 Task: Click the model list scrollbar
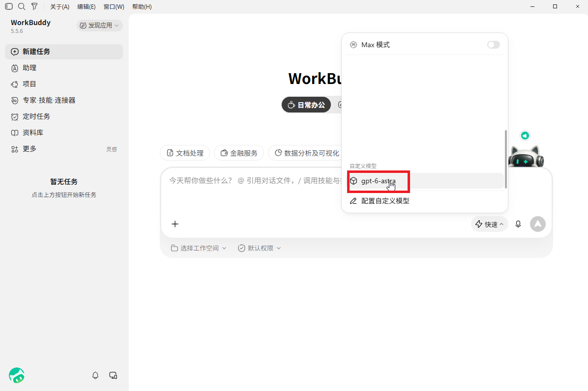tap(506, 159)
